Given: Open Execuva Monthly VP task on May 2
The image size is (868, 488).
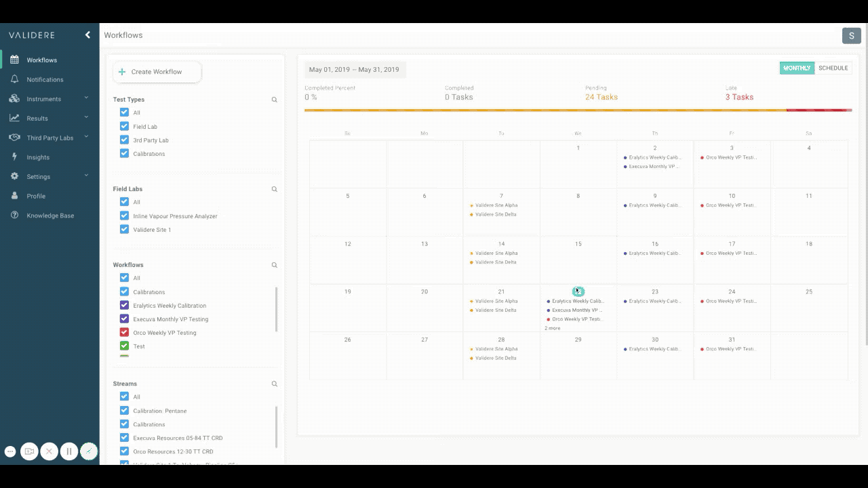Looking at the screenshot, I should 651,166.
